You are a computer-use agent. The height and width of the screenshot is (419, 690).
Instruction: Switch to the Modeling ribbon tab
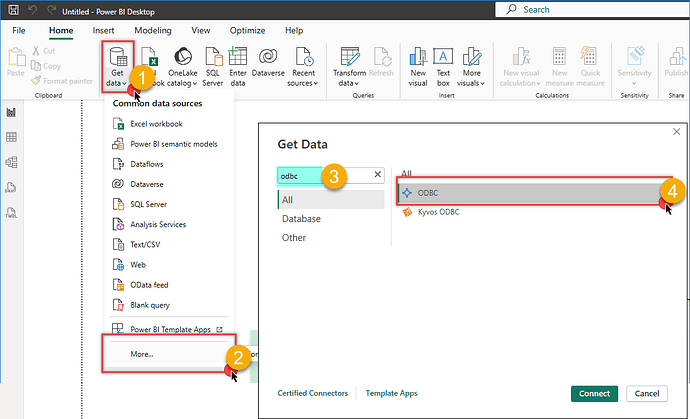(x=153, y=30)
